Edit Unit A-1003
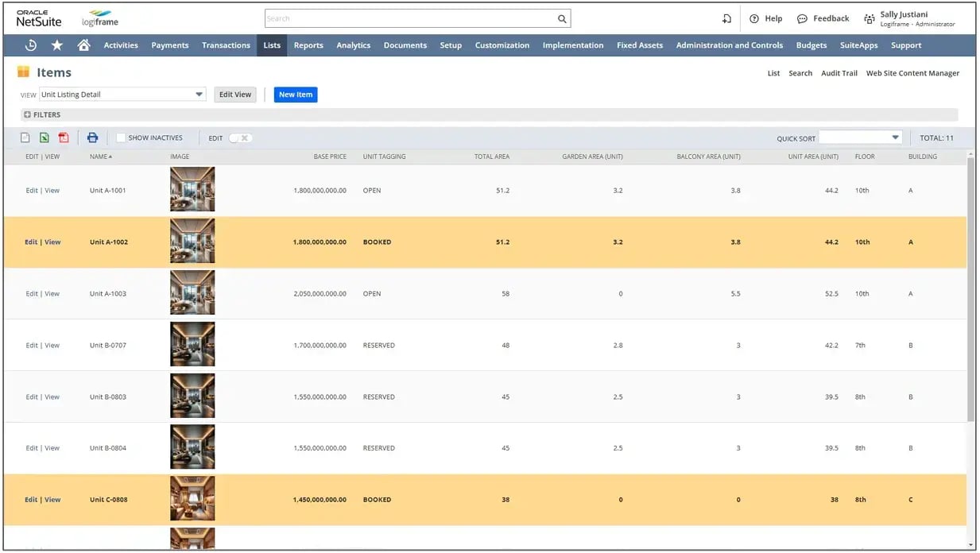980x553 pixels. click(31, 294)
